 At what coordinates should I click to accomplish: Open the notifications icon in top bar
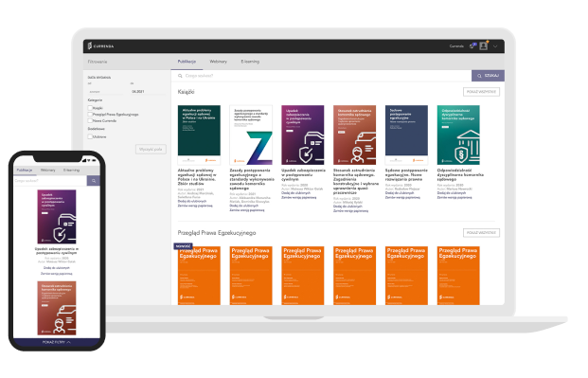tap(472, 45)
